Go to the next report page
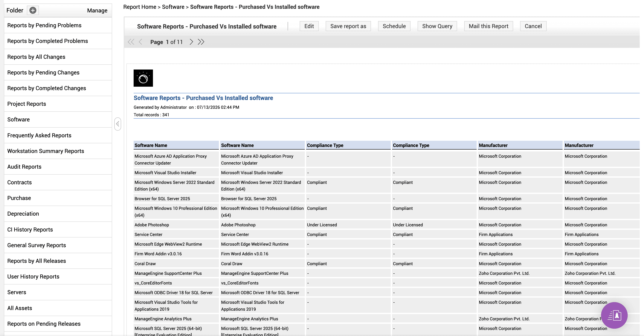Image resolution: width=644 pixels, height=336 pixels. coord(191,42)
